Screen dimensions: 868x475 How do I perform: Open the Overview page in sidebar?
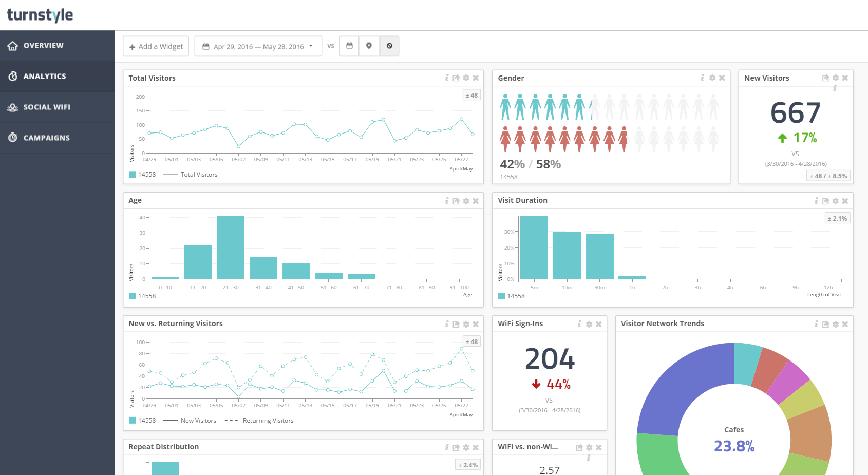[58, 46]
